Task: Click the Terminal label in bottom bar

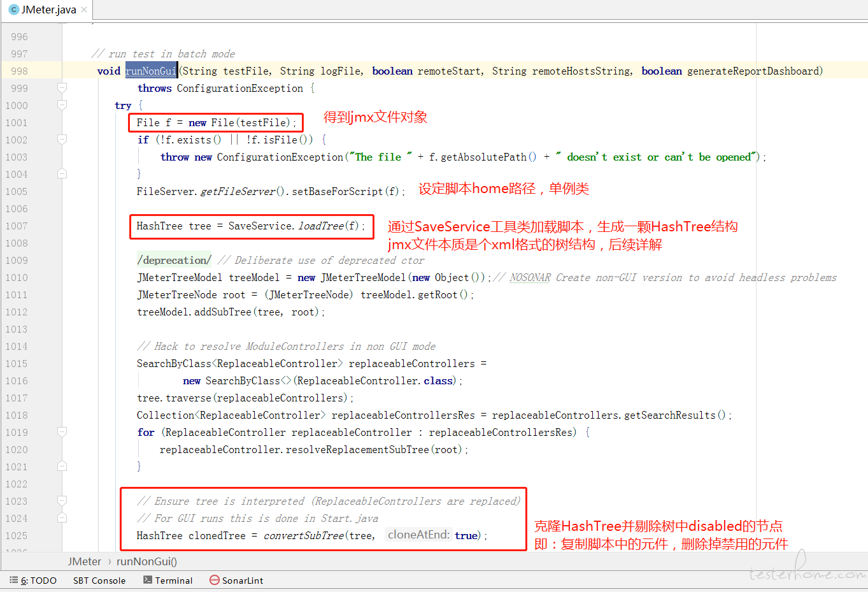Action: (174, 581)
